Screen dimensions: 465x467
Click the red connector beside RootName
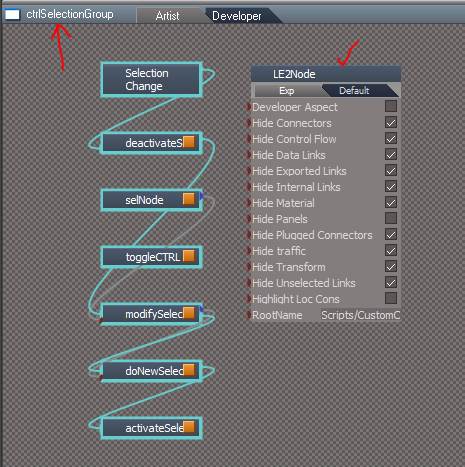pos(249,315)
